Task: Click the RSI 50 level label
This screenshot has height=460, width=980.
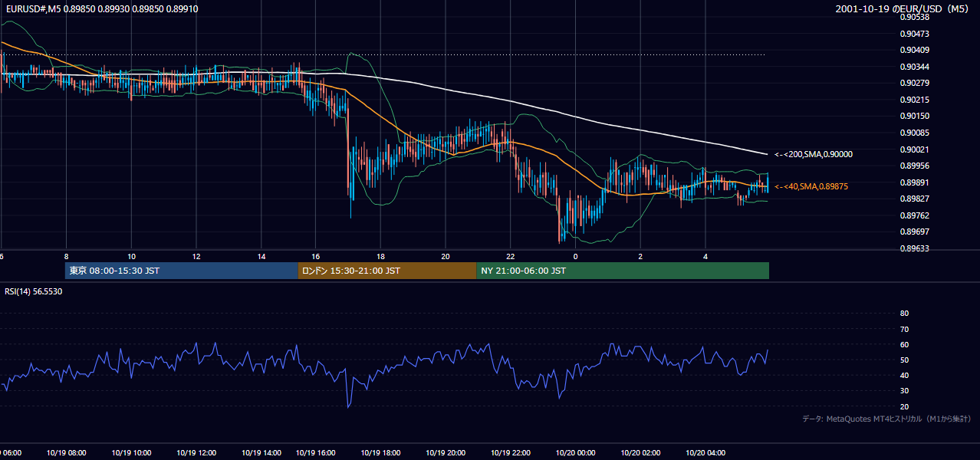Action: point(904,360)
